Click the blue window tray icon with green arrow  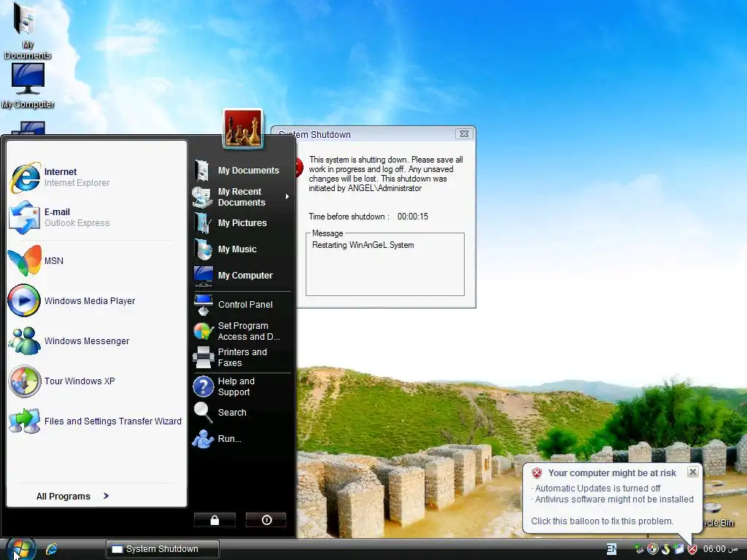(x=679, y=549)
